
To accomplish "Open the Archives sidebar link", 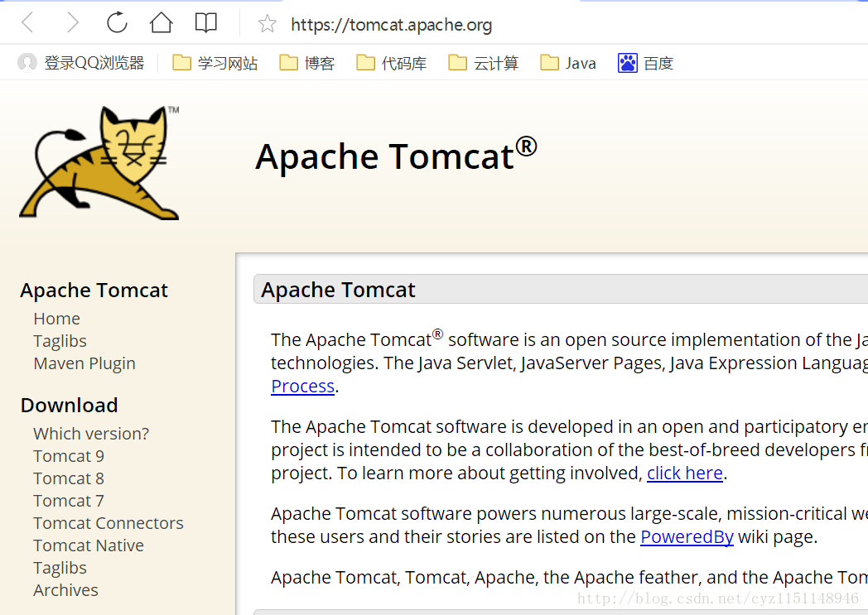I will (x=65, y=590).
